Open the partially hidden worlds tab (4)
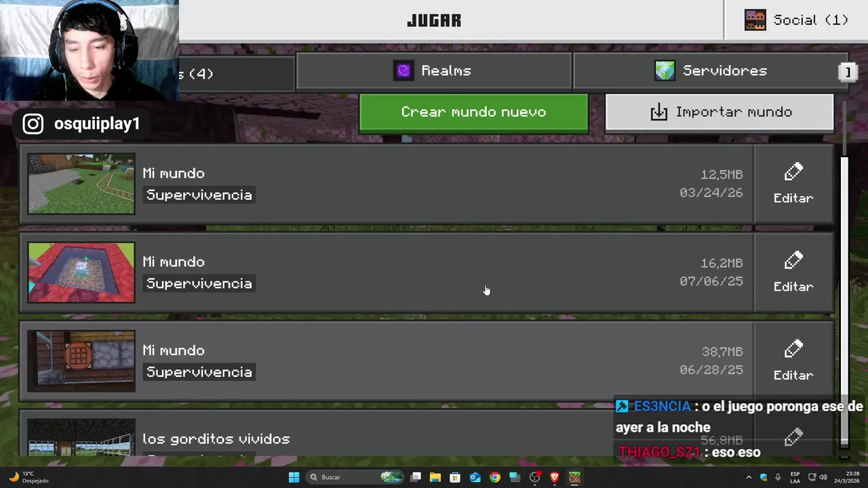868x488 pixels. click(x=236, y=73)
